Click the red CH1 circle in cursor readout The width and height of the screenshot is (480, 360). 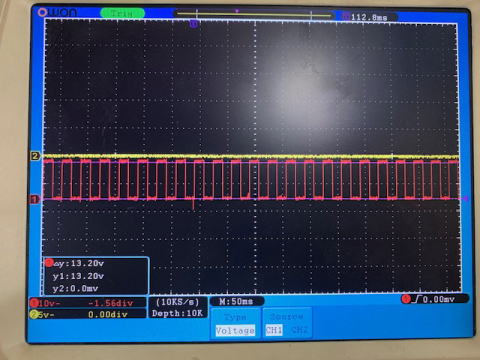(49, 263)
